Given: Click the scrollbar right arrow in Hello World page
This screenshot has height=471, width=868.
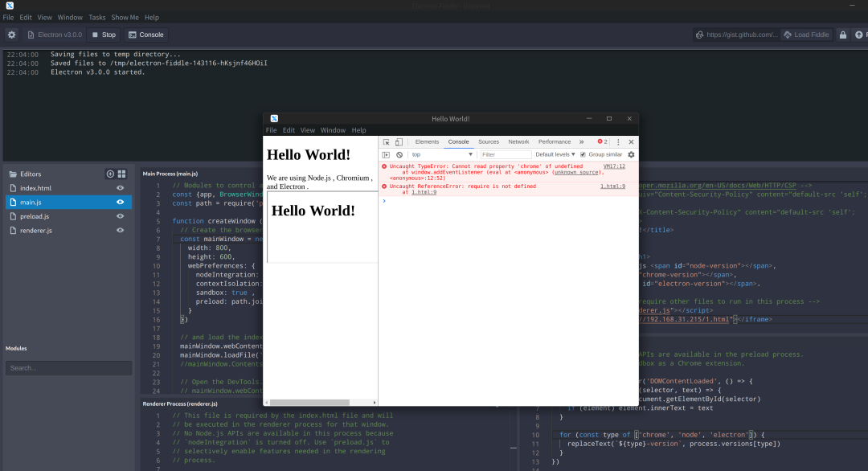Looking at the screenshot, I should (375, 403).
